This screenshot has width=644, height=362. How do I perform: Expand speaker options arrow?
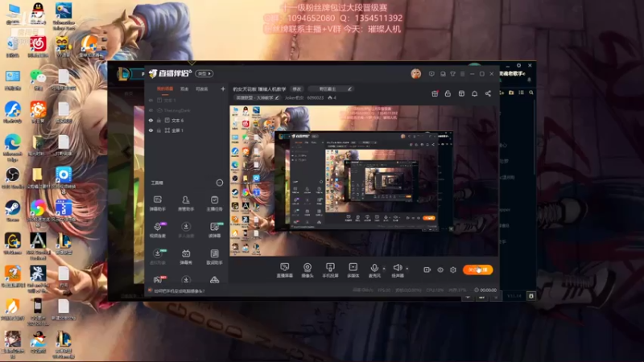(x=407, y=269)
